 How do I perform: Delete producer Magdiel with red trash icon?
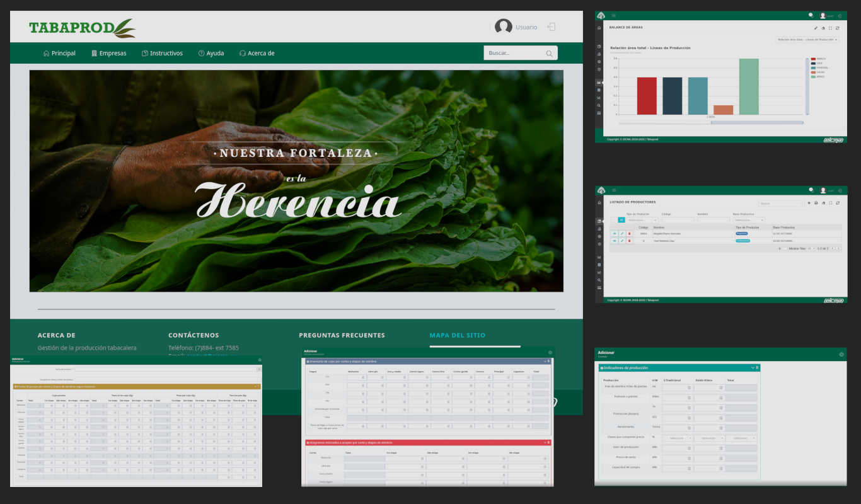click(x=629, y=234)
